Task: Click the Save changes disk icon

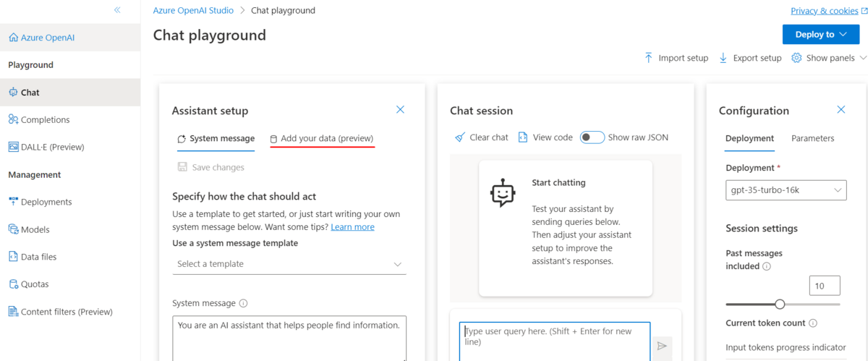Action: click(182, 167)
